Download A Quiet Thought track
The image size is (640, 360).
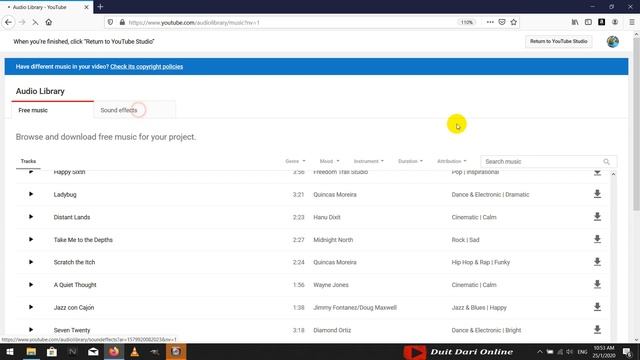(597, 284)
